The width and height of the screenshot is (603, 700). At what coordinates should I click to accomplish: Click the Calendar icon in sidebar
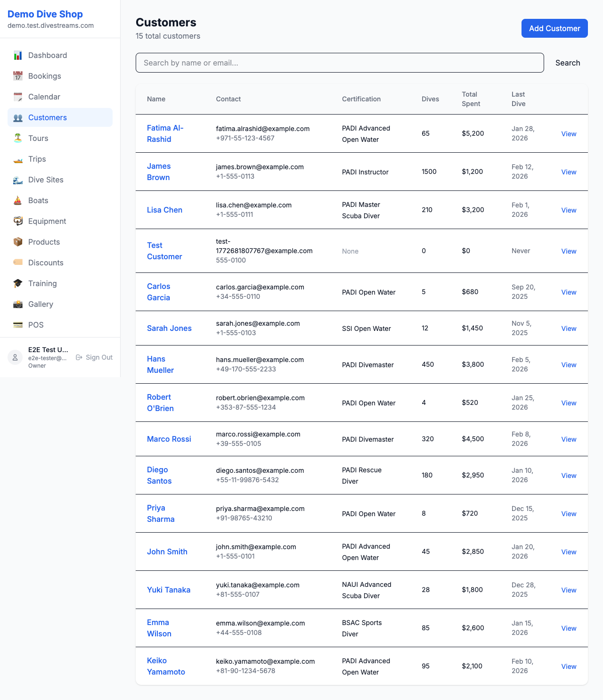[x=17, y=97]
